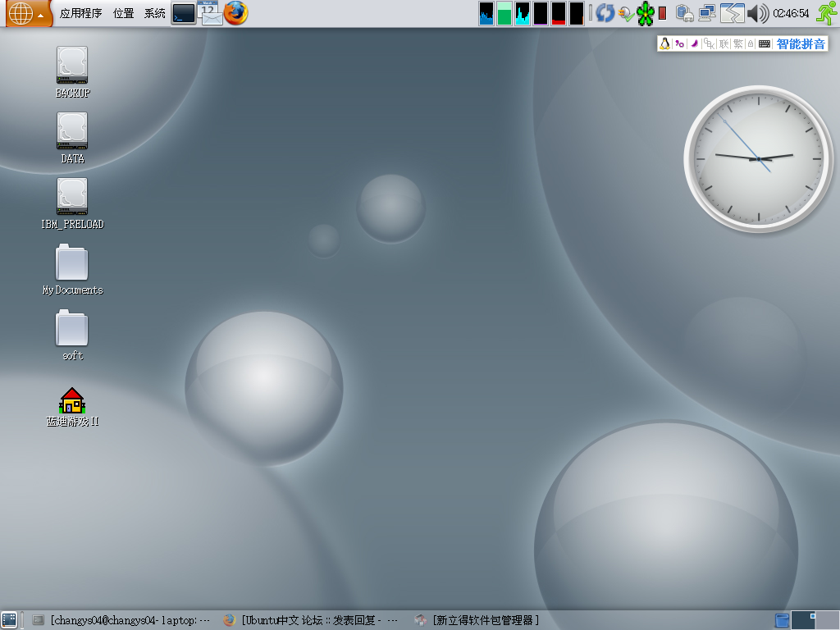Select the IBM_PRELOAD drive desktop icon
The height and width of the screenshot is (630, 840).
tap(72, 204)
